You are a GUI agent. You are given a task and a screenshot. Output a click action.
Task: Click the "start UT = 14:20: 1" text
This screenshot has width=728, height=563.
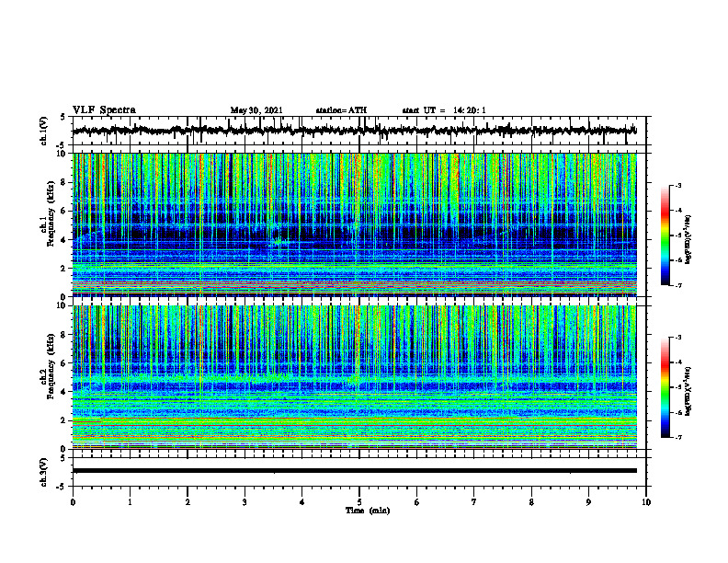click(x=444, y=110)
